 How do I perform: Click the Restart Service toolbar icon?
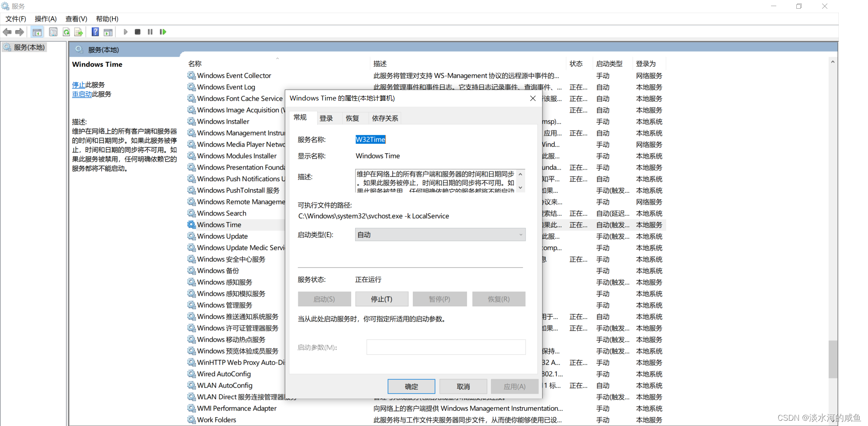[x=163, y=32]
